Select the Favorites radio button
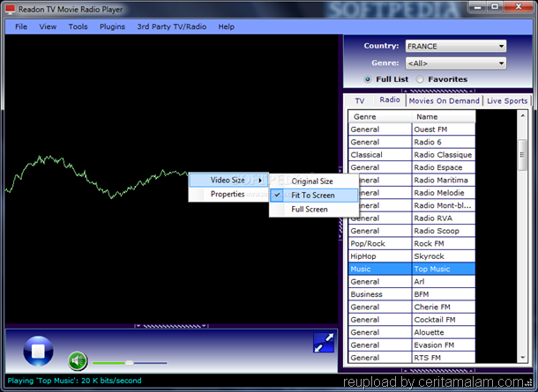The width and height of the screenshot is (538, 392). pos(420,79)
